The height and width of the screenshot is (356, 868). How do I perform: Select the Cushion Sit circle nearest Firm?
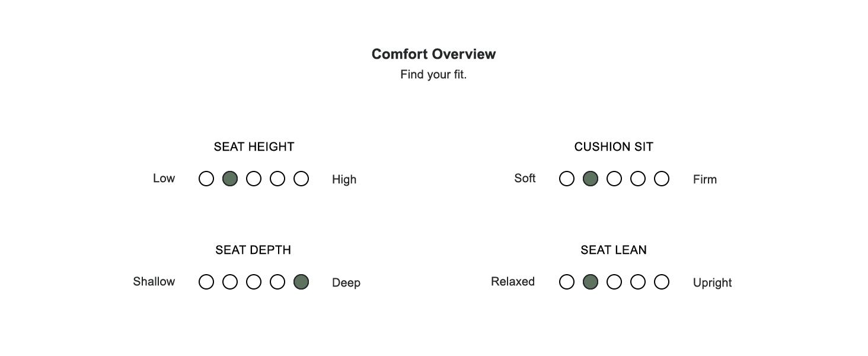[x=662, y=179]
